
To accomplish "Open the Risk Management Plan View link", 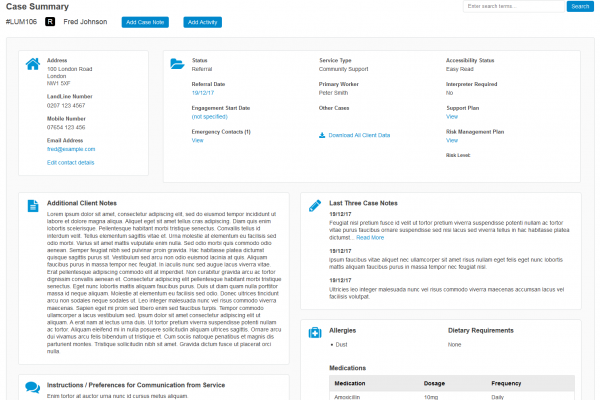I will pyautogui.click(x=451, y=141).
